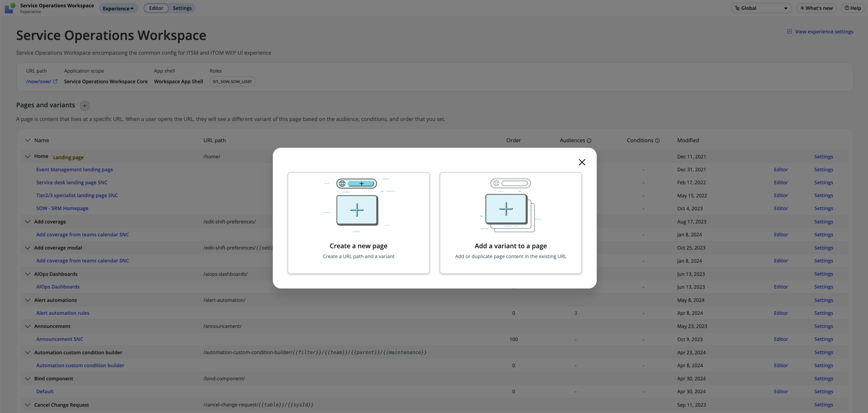Viewport: 868px width, 413px height.
Task: Collapse the Home page row
Action: (x=28, y=156)
